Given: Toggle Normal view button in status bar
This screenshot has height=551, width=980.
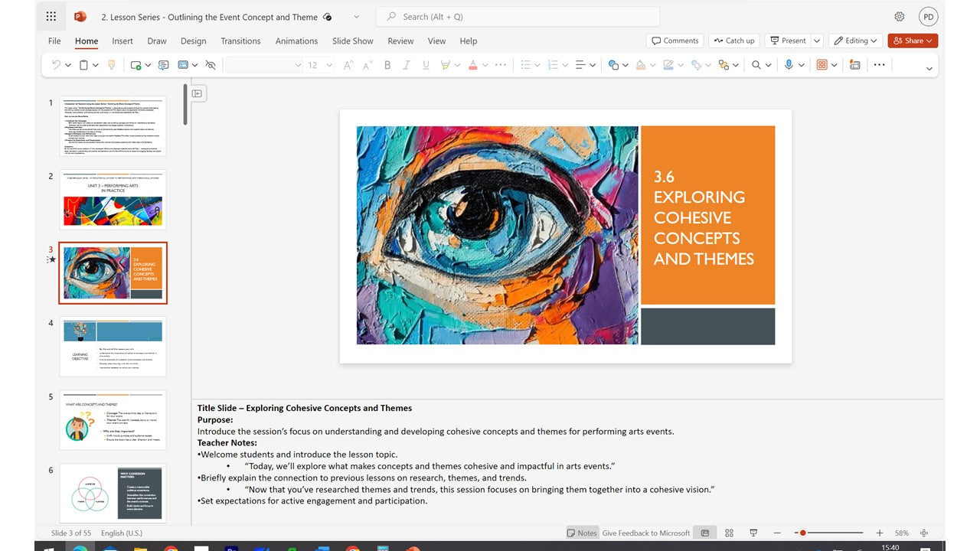Looking at the screenshot, I should click(705, 533).
